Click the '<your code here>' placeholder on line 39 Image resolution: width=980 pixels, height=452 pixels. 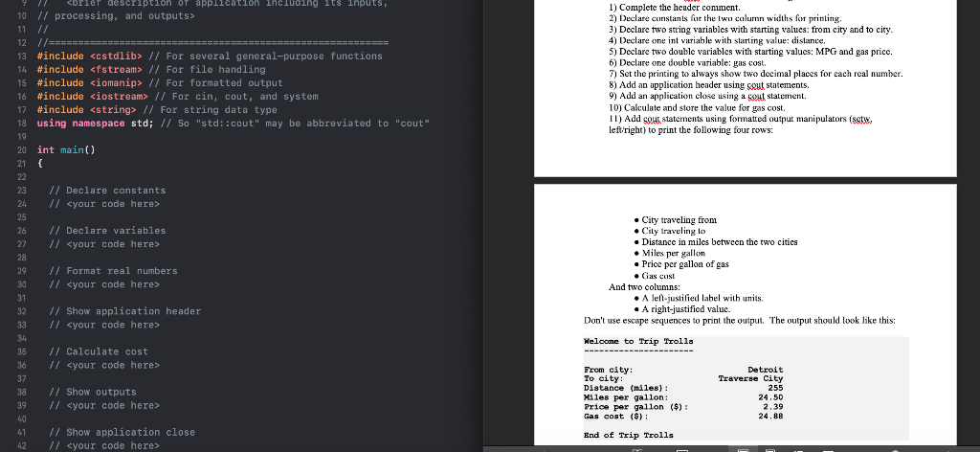click(x=113, y=406)
